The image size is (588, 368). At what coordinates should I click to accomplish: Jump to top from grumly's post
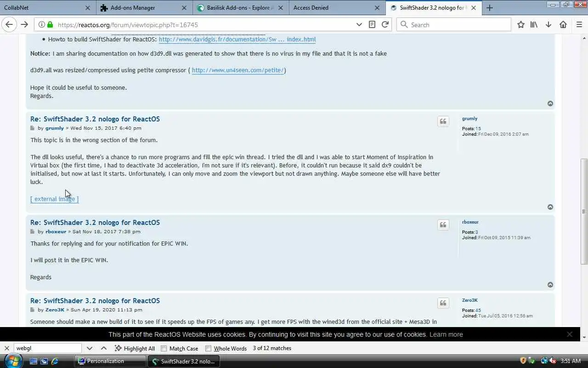(550, 207)
